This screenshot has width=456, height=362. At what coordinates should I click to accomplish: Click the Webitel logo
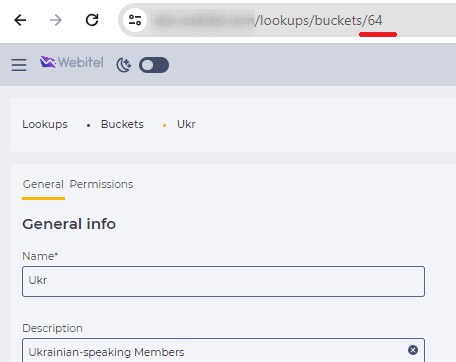[x=72, y=62]
